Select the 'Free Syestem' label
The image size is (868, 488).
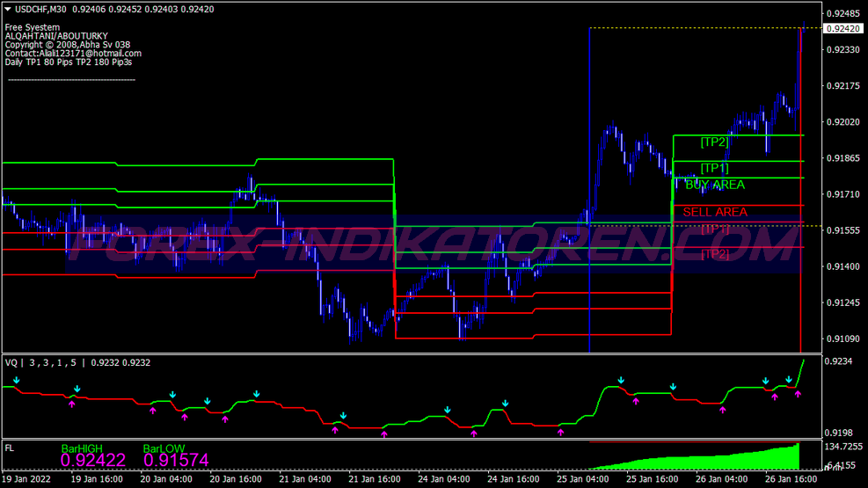pyautogui.click(x=33, y=27)
